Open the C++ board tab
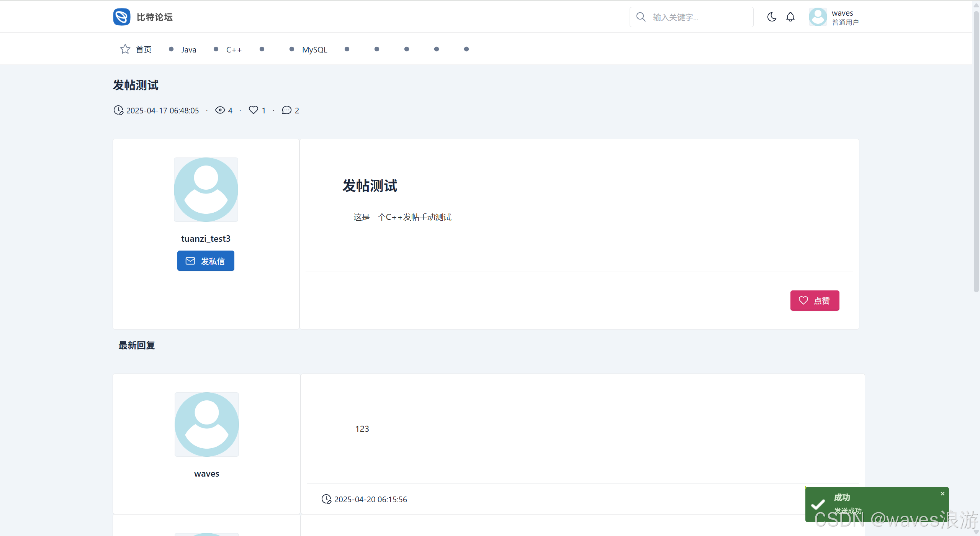The width and height of the screenshot is (980, 536). 234,49
